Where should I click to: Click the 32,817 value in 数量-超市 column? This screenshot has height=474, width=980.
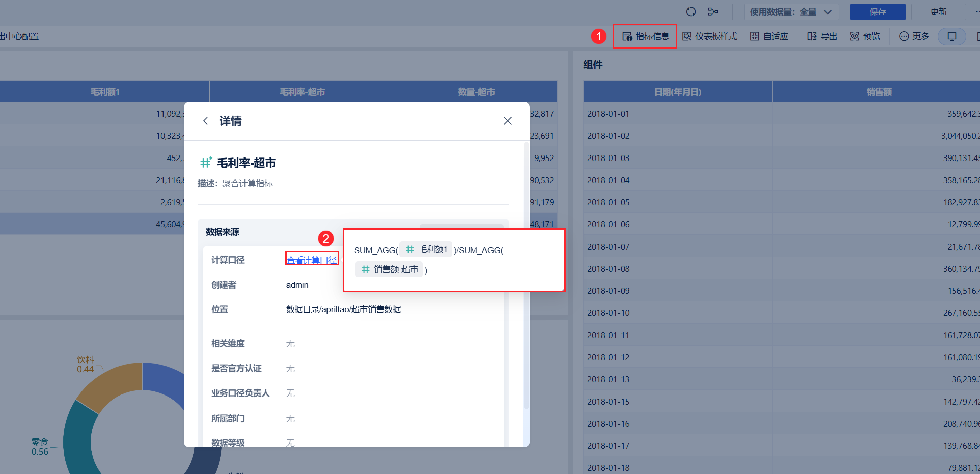[542, 114]
